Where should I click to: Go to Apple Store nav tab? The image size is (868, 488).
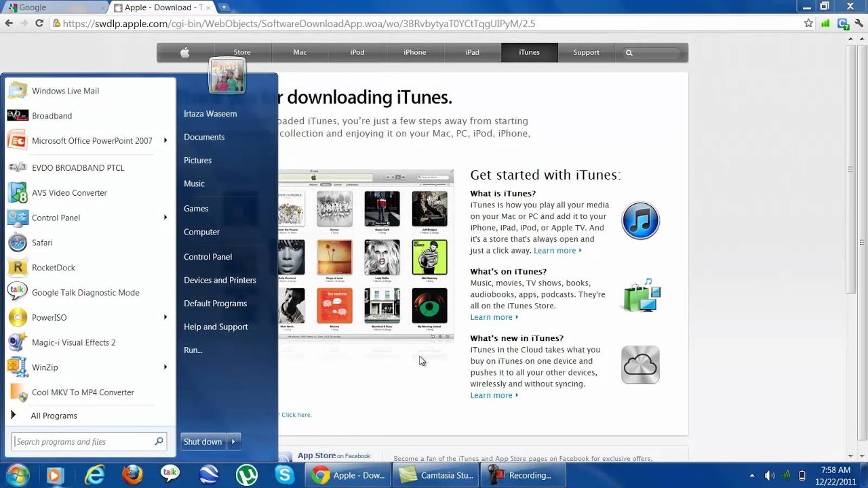tap(242, 52)
